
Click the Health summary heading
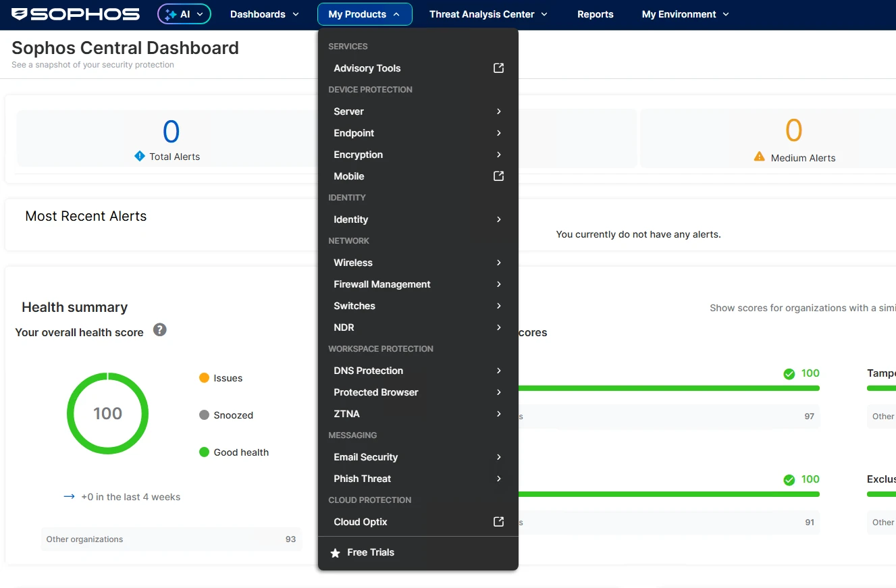click(x=75, y=307)
